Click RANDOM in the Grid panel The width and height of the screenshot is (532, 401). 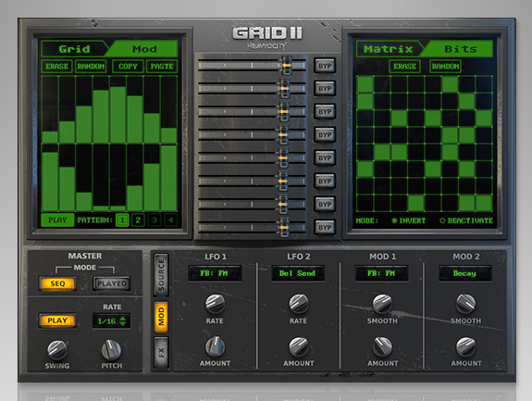point(91,66)
